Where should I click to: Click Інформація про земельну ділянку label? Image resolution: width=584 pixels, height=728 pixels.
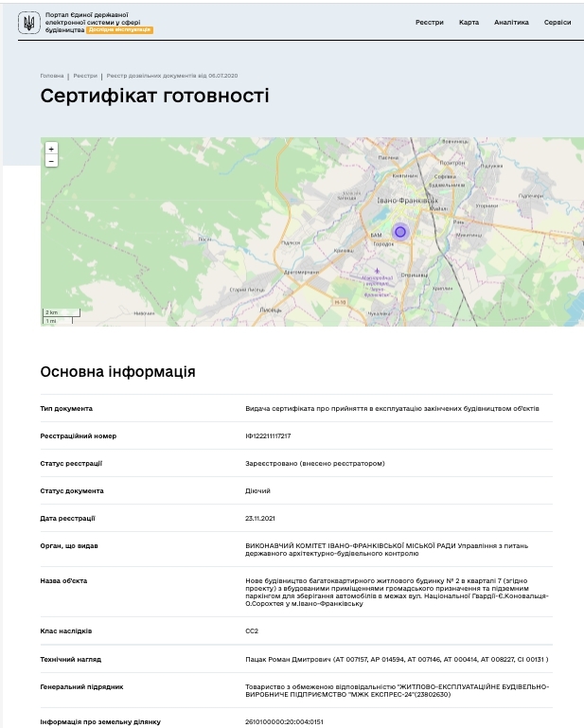[100, 722]
